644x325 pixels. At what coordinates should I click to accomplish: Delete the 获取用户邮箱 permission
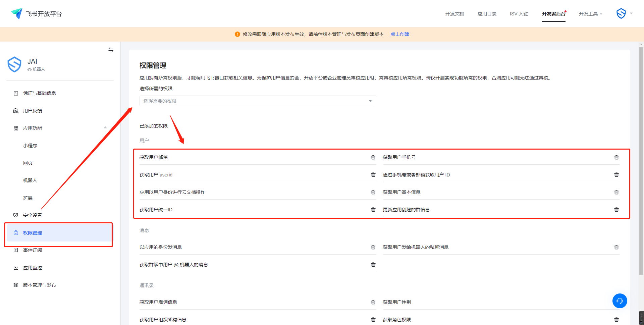click(373, 157)
